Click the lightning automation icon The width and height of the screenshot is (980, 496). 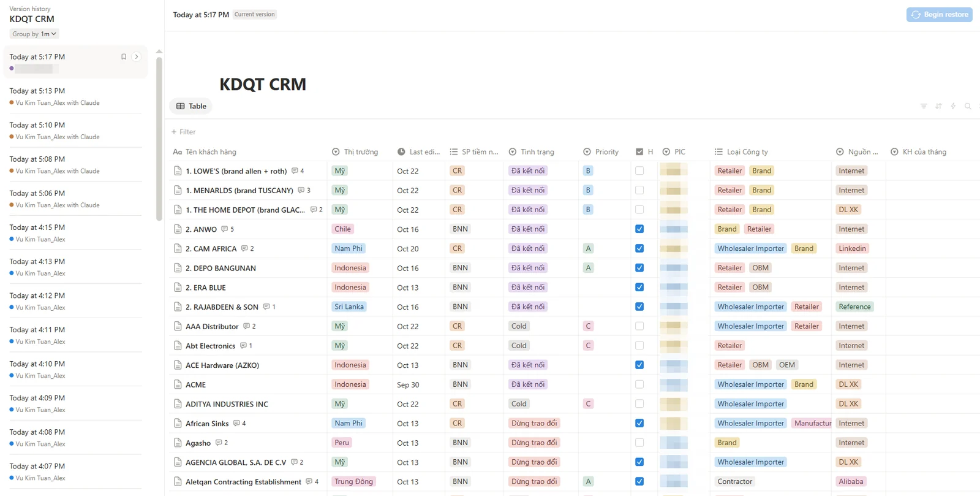[x=953, y=106]
